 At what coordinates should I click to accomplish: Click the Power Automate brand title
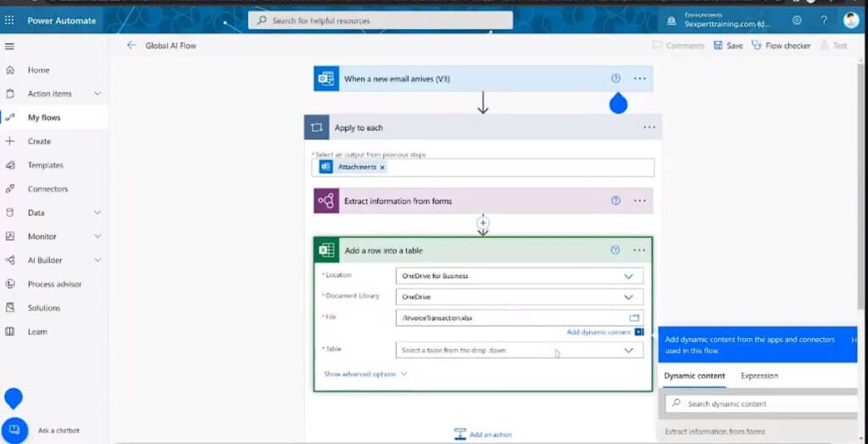(61, 20)
